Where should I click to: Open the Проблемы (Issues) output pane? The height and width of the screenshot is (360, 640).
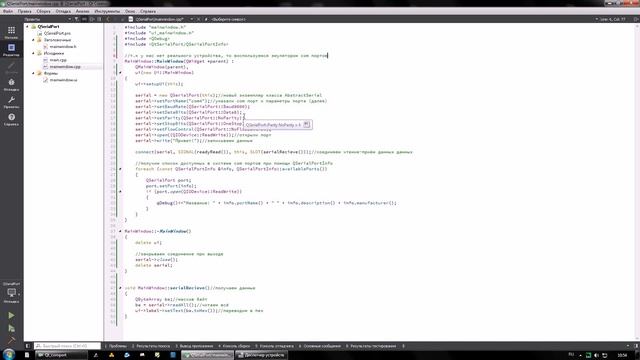(x=116, y=346)
